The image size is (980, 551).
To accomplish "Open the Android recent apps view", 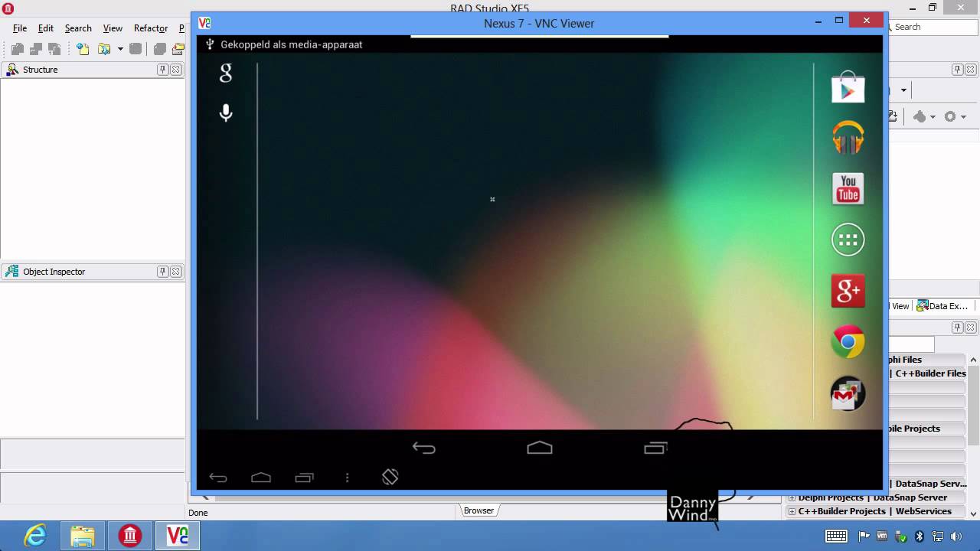I will [x=655, y=448].
